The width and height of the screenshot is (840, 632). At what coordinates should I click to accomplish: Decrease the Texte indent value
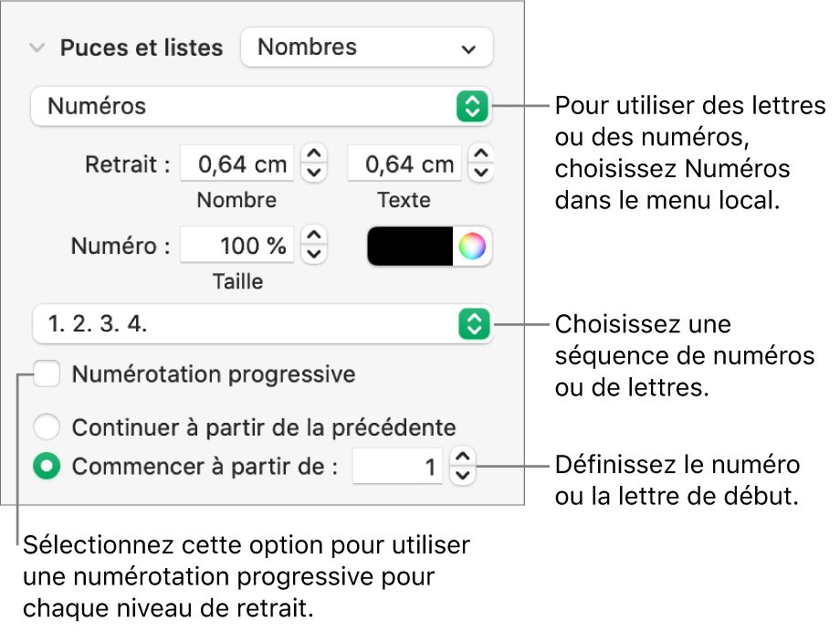coord(482,172)
